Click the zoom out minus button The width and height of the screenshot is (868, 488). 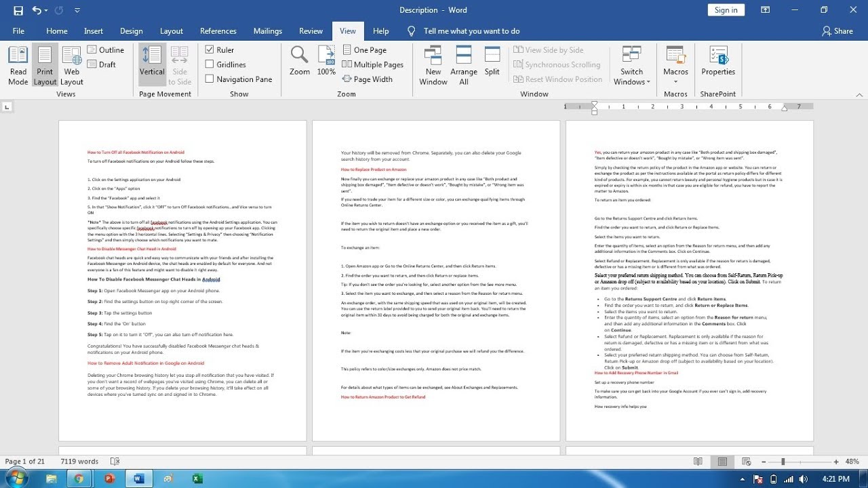(762, 462)
